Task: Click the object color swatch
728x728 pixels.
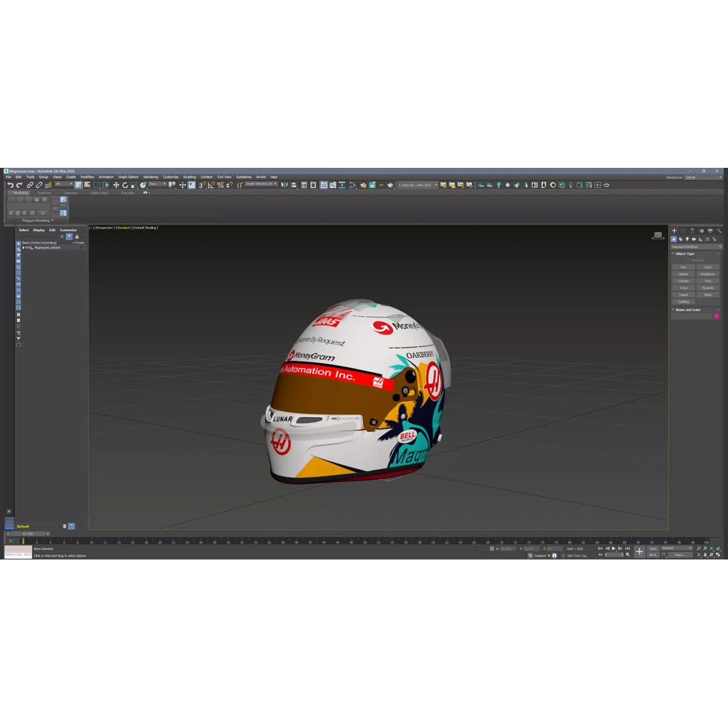Action: coord(717,314)
